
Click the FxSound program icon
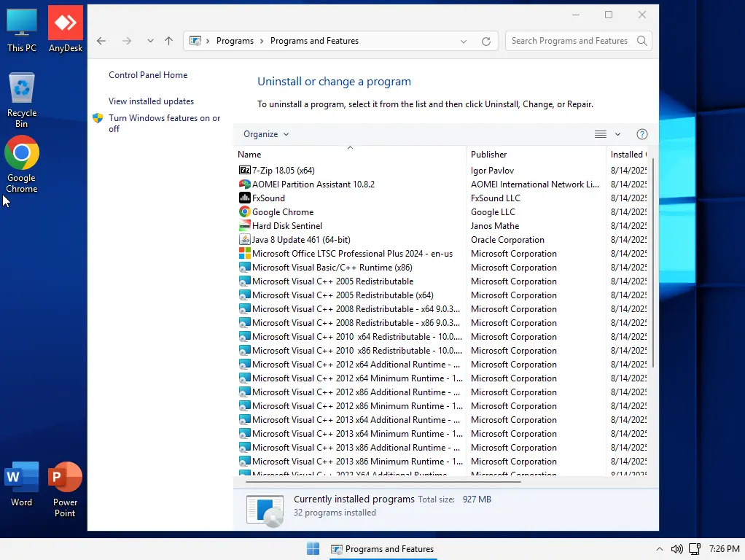click(245, 198)
